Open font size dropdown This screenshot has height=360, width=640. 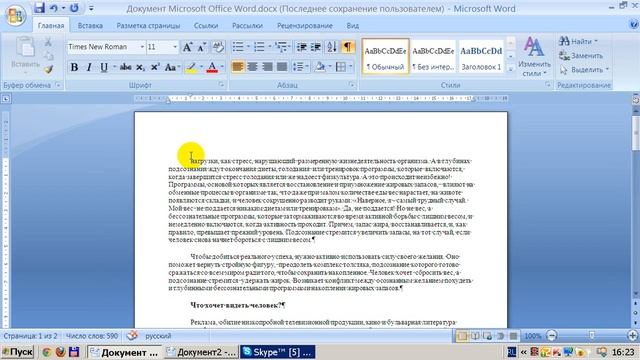click(175, 47)
